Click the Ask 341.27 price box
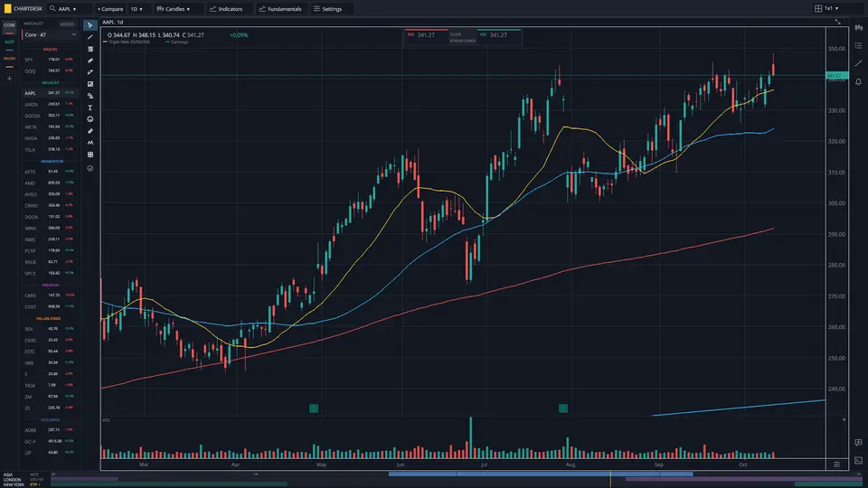The height and width of the screenshot is (488, 868). 499,36
